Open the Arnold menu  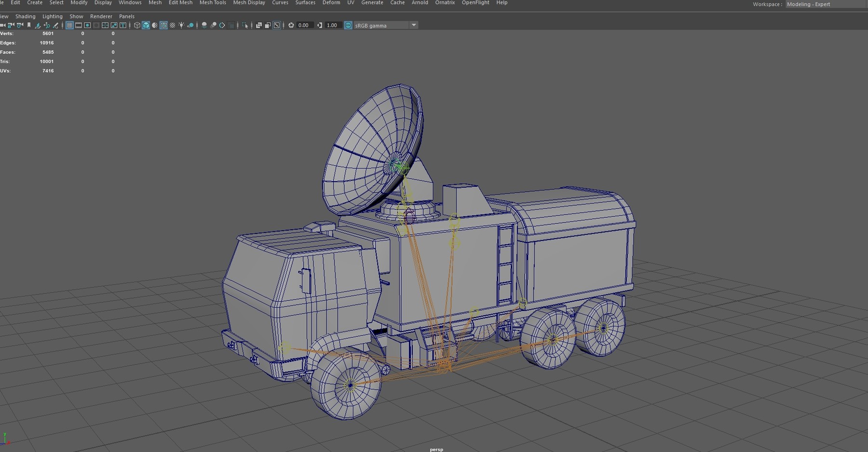pos(419,3)
